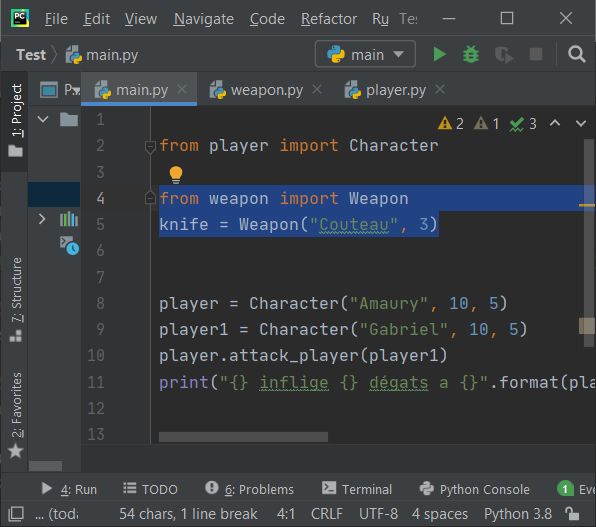This screenshot has width=596, height=527.
Task: Open the Refactor menu
Action: [329, 19]
